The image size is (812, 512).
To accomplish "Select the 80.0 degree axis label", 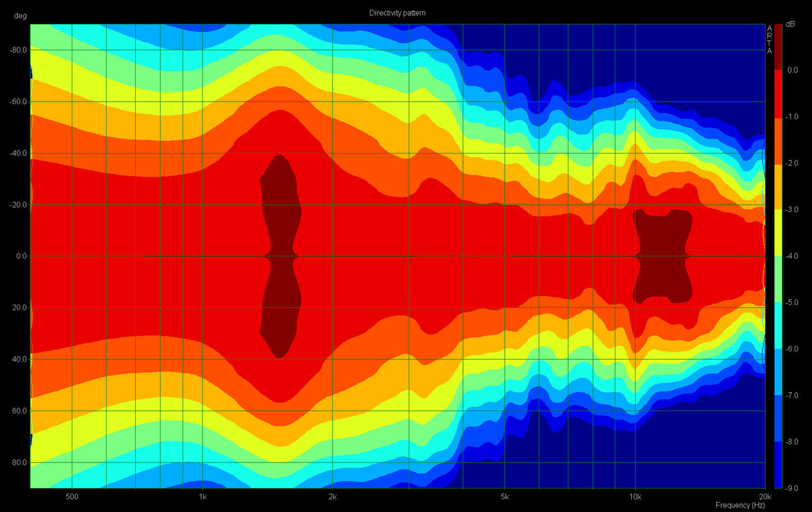I will tap(20, 463).
